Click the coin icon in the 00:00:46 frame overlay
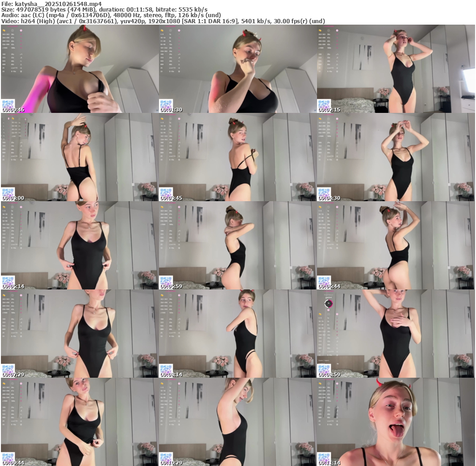Viewport: 476px width, 466px height. [x=4, y=30]
